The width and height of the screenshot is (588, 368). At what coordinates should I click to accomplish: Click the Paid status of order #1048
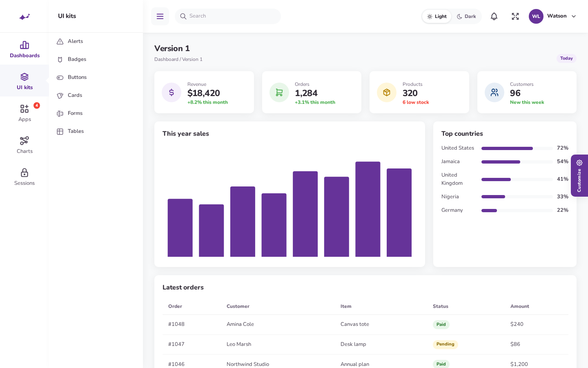coord(441,325)
